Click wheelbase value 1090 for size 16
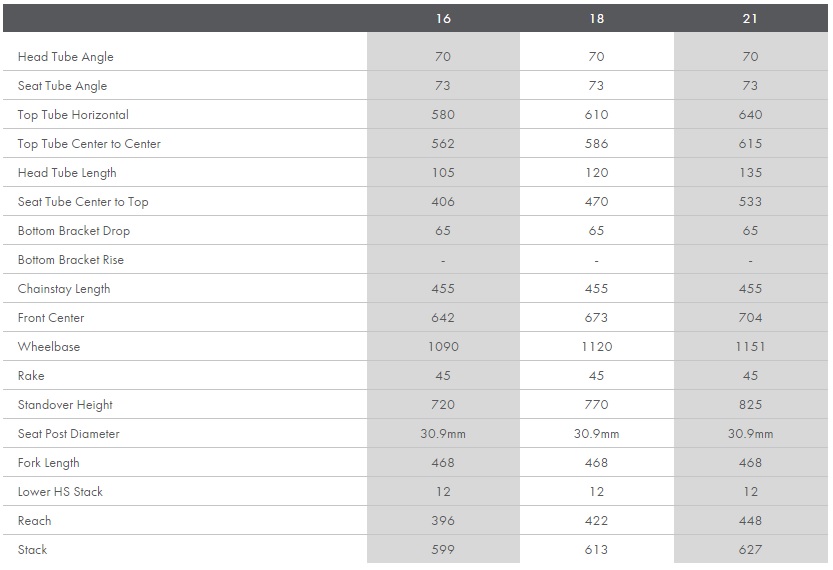Image resolution: width=833 pixels, height=570 pixels. tap(443, 347)
